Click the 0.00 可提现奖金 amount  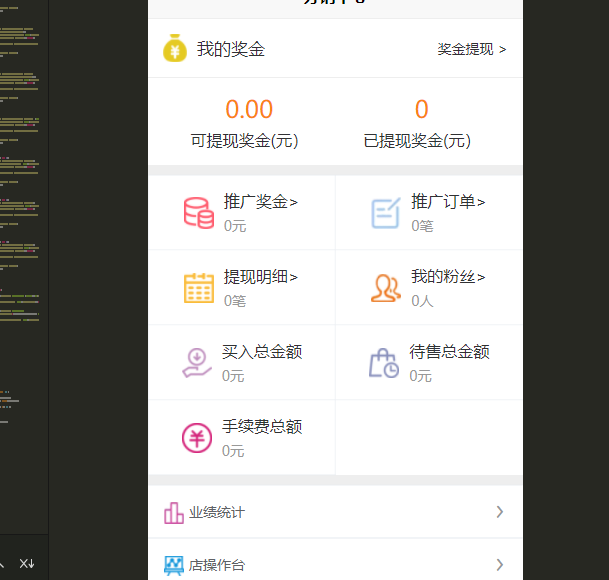pos(249,109)
